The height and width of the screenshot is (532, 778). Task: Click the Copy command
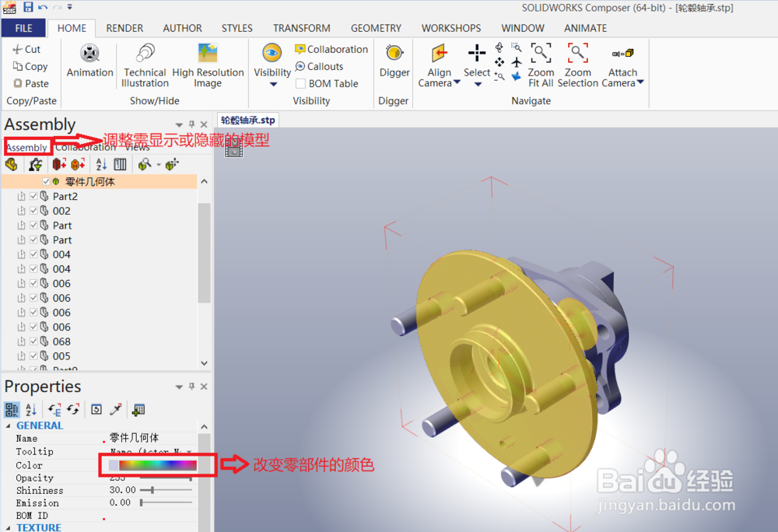[30, 66]
